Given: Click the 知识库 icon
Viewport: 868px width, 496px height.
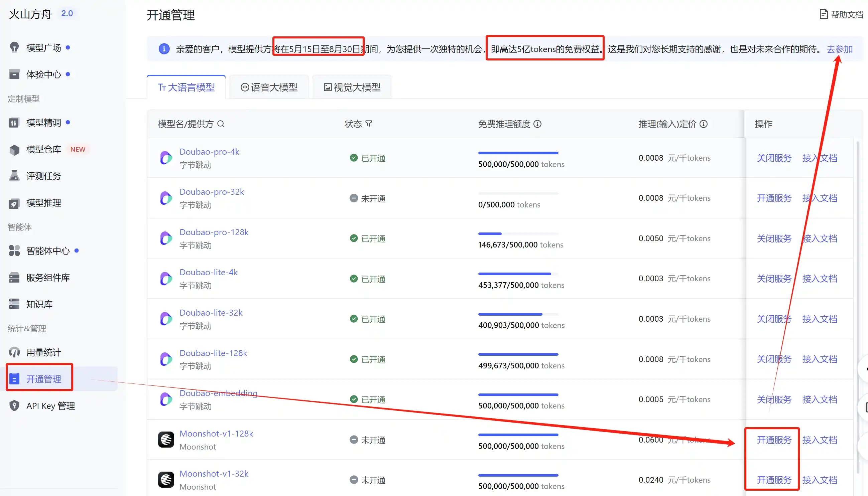Looking at the screenshot, I should tap(14, 304).
